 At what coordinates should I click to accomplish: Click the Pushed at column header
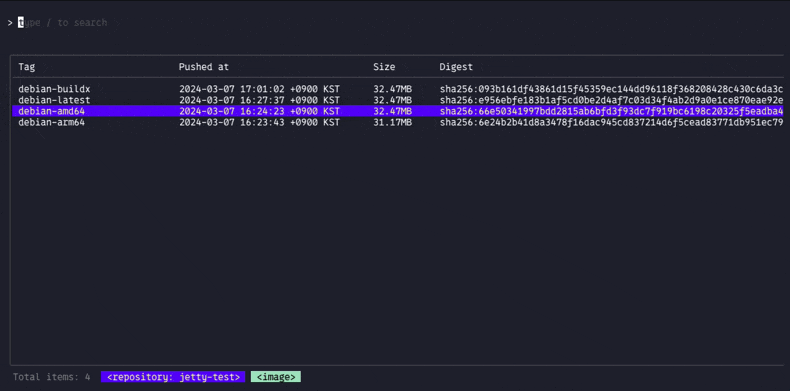pyautogui.click(x=204, y=67)
